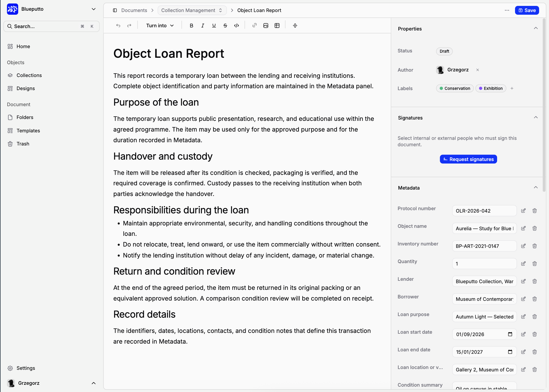
Task: Edit the Loan end date metadata field
Action: 523,352
